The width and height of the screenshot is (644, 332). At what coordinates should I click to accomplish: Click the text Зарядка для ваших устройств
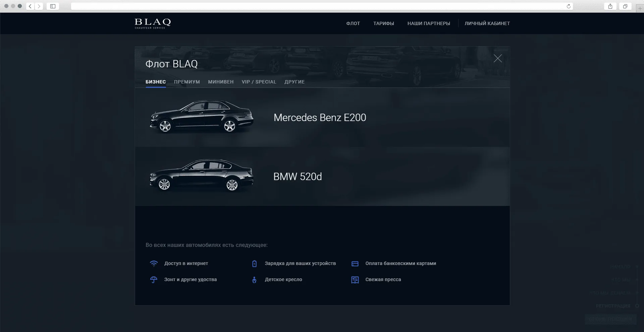(300, 264)
